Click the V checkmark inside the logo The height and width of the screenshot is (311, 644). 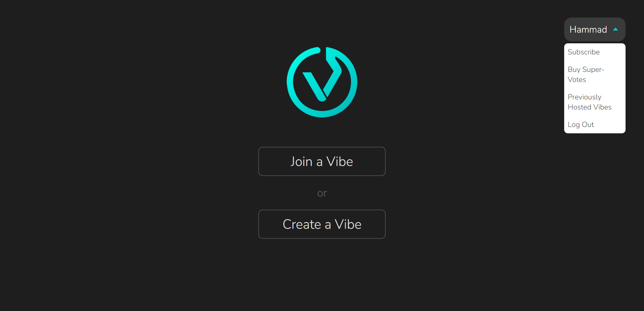point(322,76)
